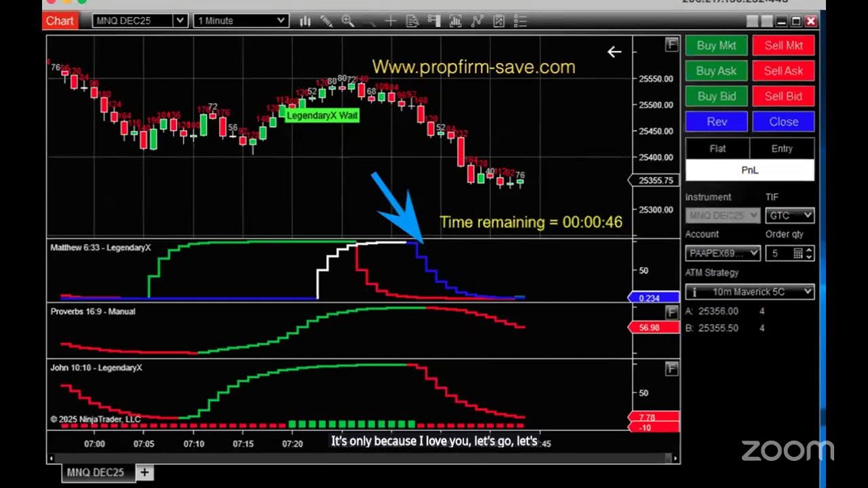868x488 pixels.
Task: Open the TIF GTC dropdown
Action: pyautogui.click(x=789, y=216)
